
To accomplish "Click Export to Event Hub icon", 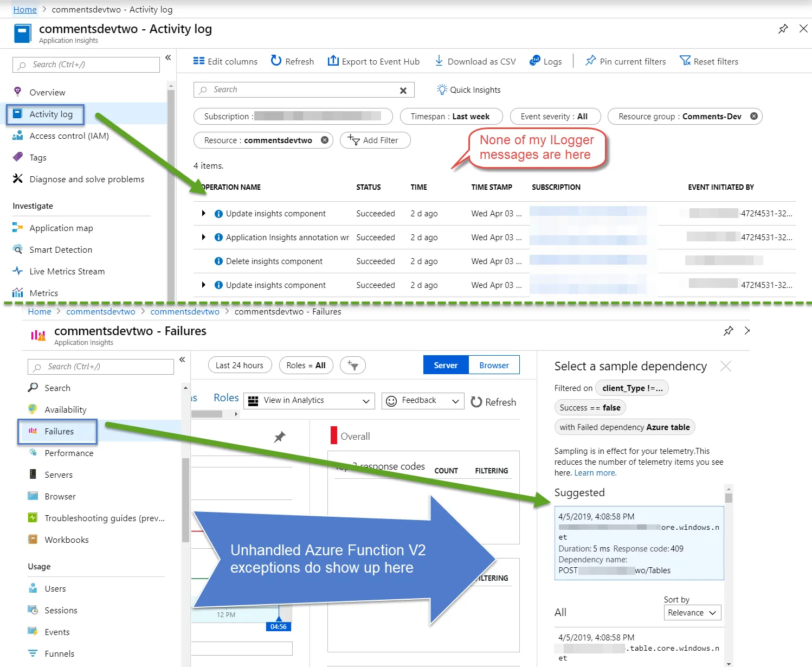I will click(x=333, y=61).
